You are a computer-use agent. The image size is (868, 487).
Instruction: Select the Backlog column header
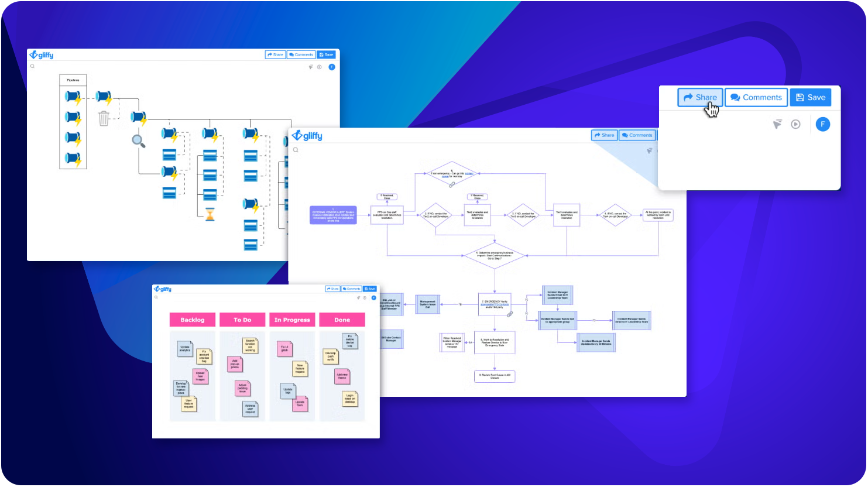(193, 320)
